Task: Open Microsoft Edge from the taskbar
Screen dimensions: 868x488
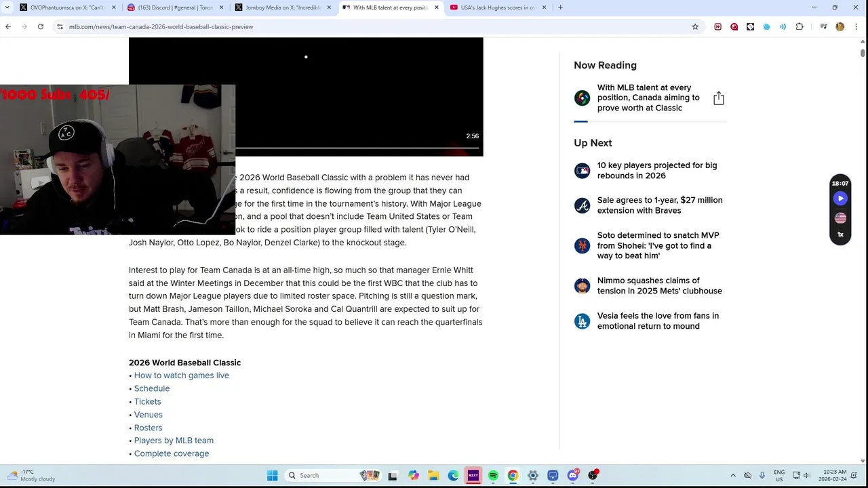Action: click(x=453, y=475)
